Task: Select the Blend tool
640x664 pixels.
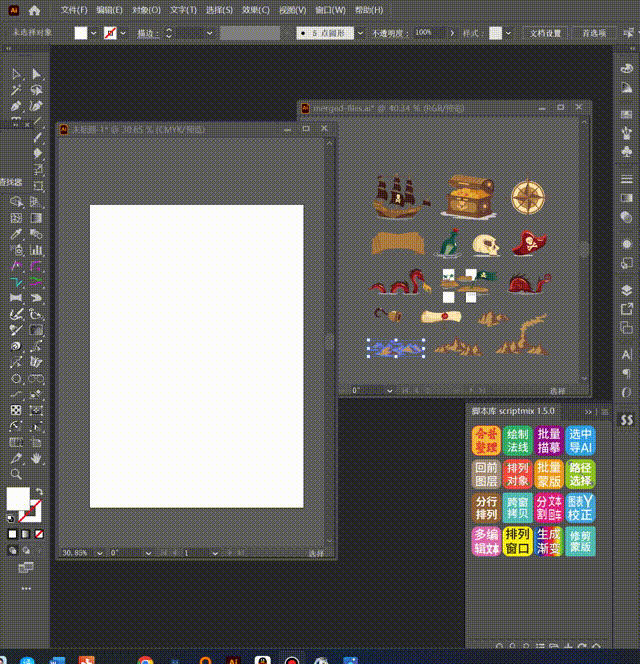Action: click(36, 234)
